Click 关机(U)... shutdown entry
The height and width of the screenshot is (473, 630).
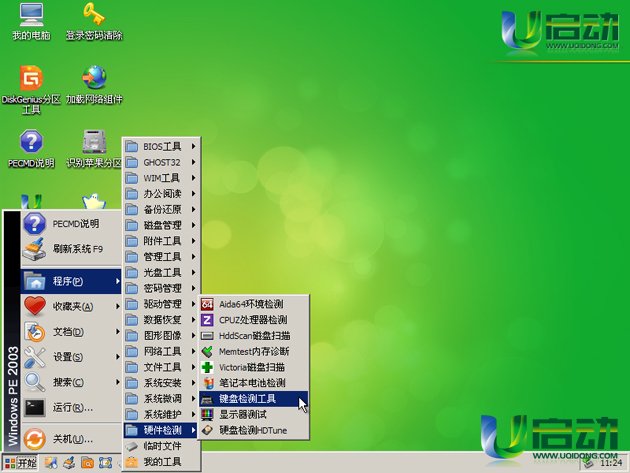click(71, 439)
